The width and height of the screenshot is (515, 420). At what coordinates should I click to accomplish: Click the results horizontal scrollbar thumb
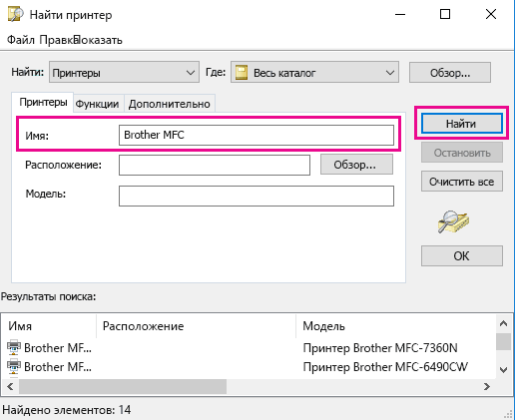coord(123,387)
